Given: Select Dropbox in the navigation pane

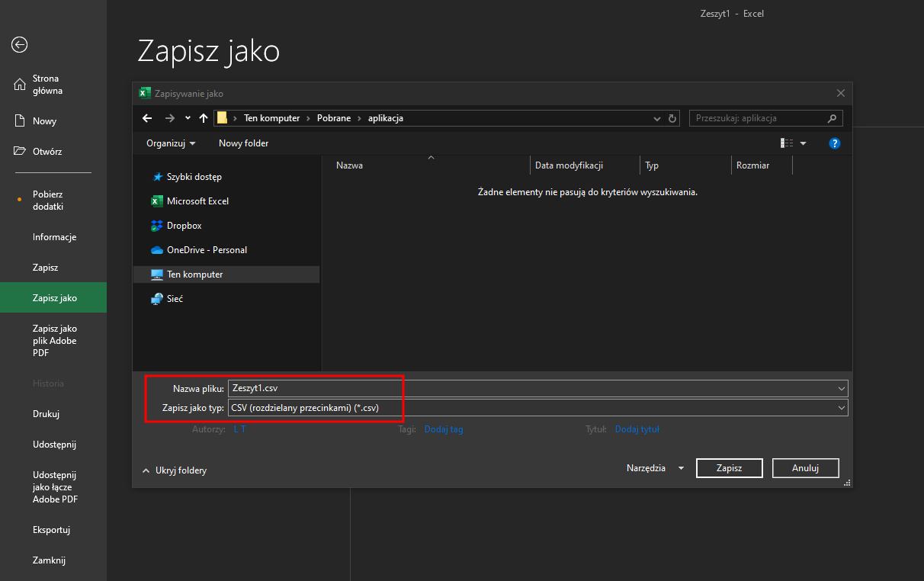Looking at the screenshot, I should 184,226.
